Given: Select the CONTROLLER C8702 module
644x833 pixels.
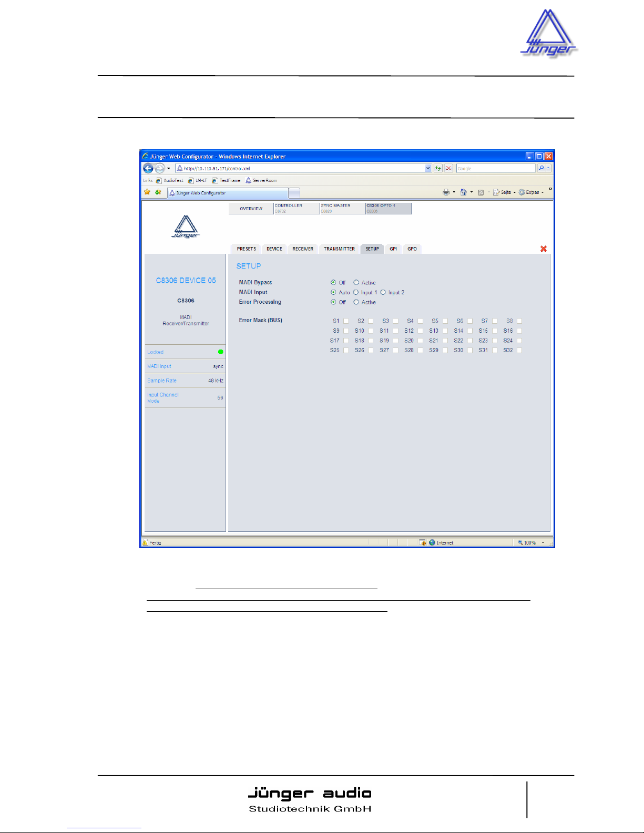Looking at the screenshot, I should [x=297, y=208].
